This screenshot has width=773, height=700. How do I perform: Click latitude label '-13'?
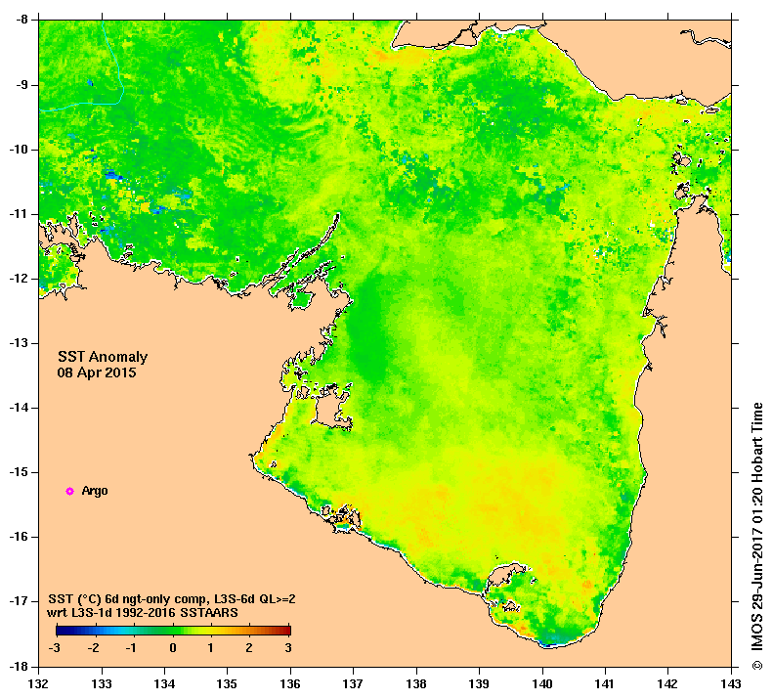click(20, 343)
